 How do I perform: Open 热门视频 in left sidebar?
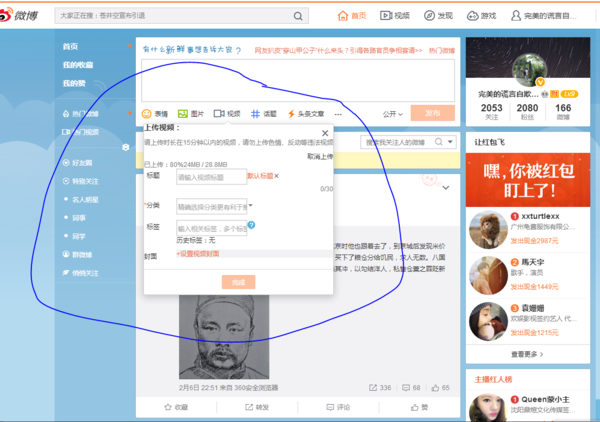point(81,132)
